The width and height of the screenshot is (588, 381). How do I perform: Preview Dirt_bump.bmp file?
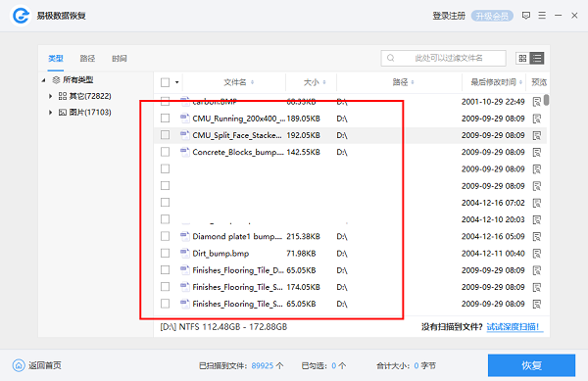click(537, 254)
